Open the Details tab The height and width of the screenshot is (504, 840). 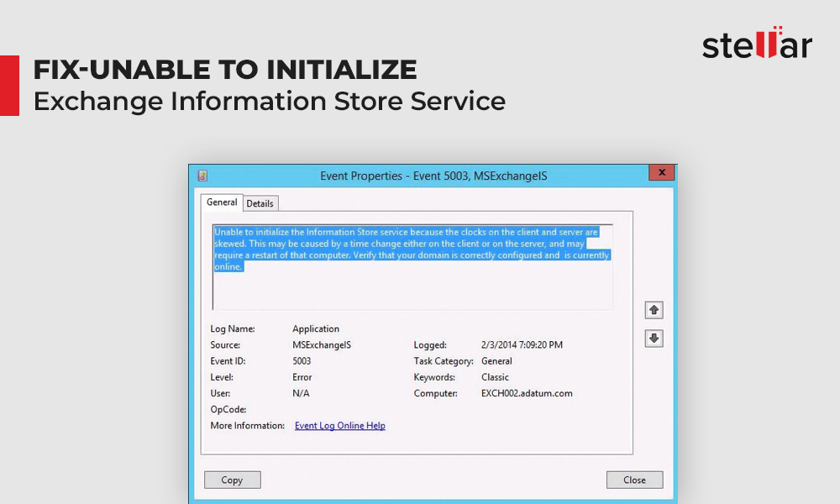[x=260, y=203]
